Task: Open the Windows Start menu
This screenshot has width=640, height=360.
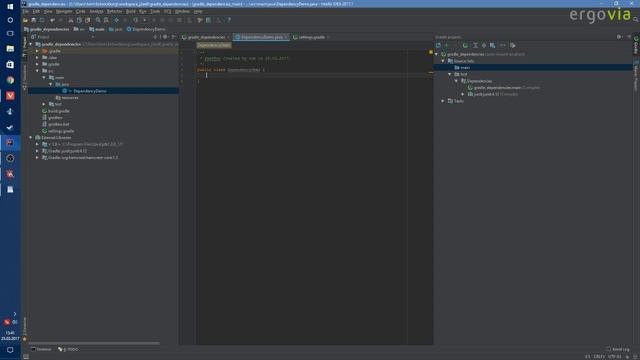Action: [10, 7]
